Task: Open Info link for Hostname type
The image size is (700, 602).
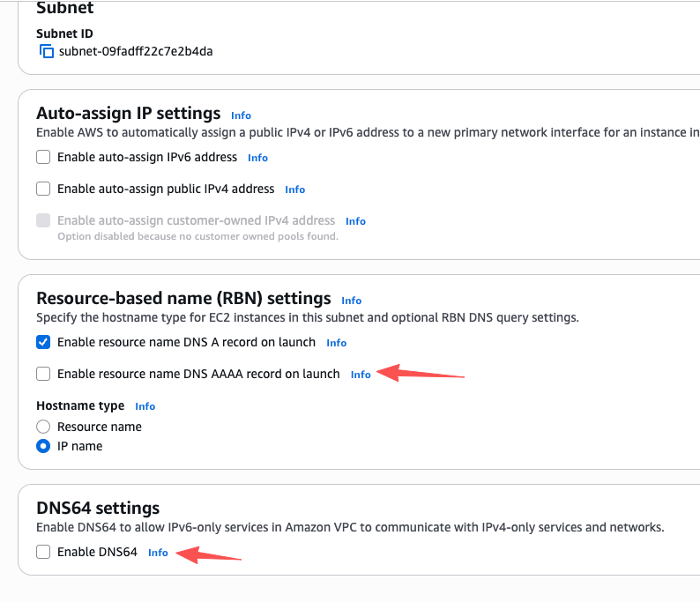Action: click(x=145, y=406)
